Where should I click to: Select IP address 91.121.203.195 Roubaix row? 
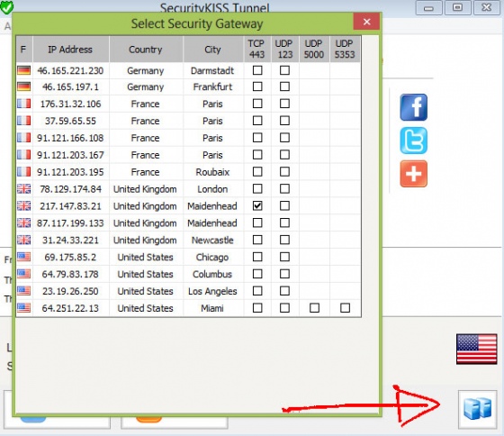188,172
